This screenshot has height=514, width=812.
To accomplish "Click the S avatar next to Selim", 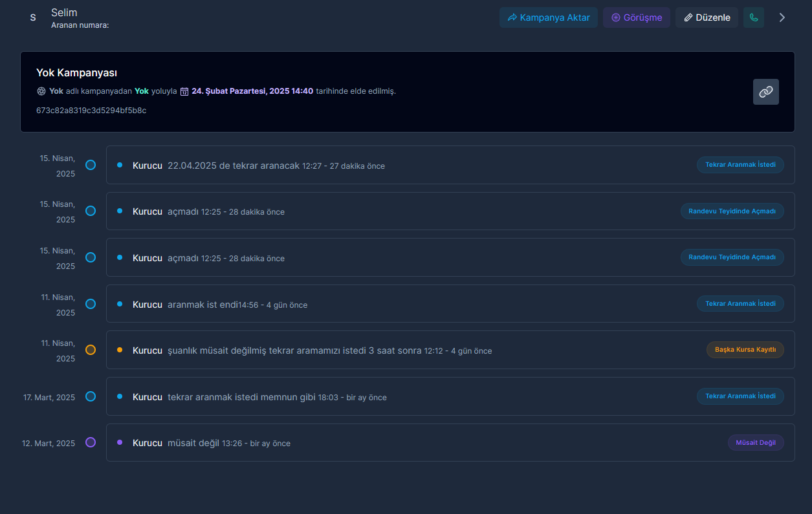I will 33,17.
